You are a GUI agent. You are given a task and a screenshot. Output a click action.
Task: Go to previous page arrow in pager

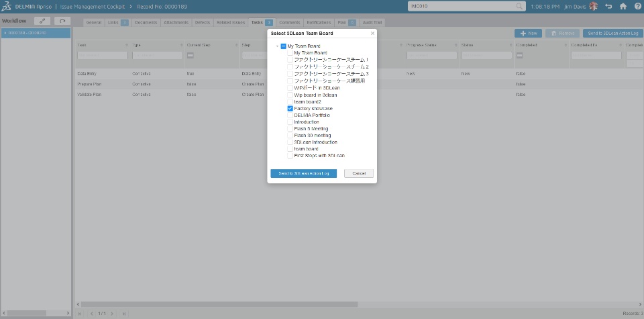click(92, 314)
